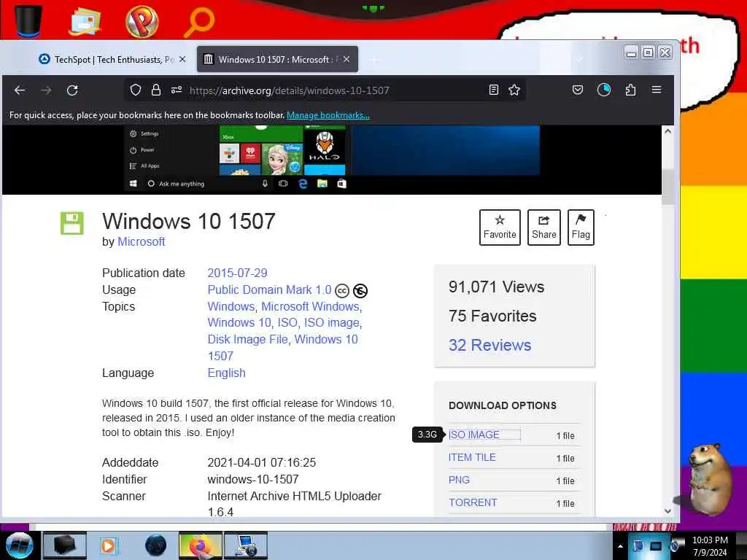Open the Disk Image File topic link
The height and width of the screenshot is (560, 747).
coord(248,339)
